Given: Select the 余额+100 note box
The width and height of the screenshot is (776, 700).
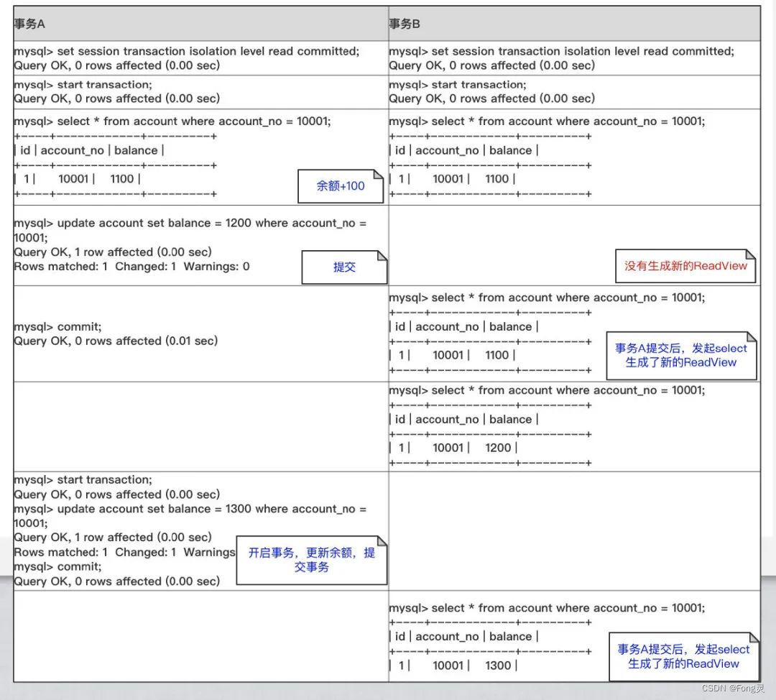Looking at the screenshot, I should pyautogui.click(x=341, y=186).
